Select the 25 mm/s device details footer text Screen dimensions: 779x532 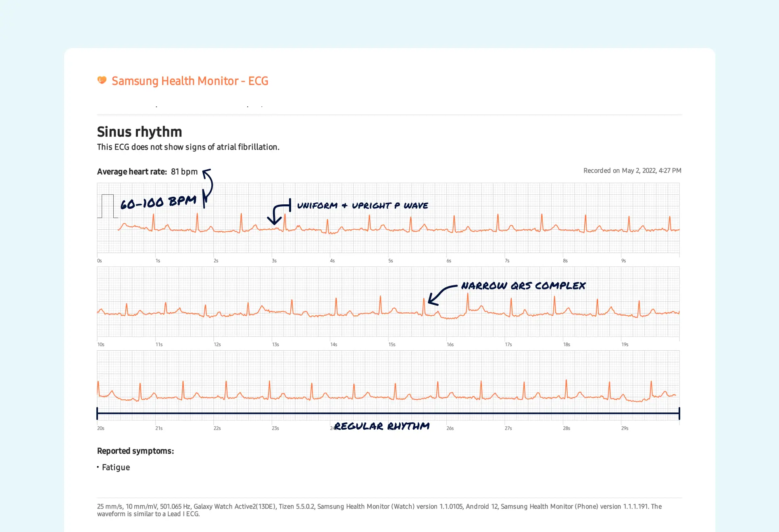click(x=379, y=510)
